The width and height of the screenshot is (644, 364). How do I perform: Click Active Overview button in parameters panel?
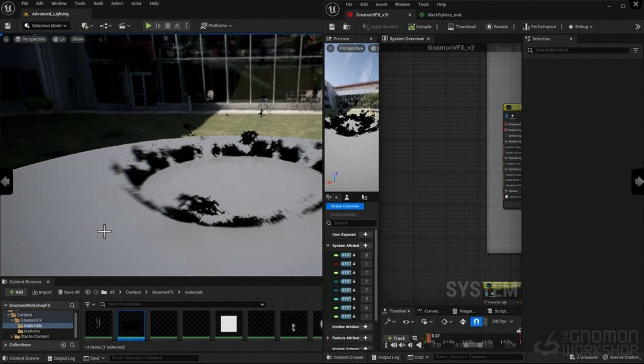tap(345, 206)
